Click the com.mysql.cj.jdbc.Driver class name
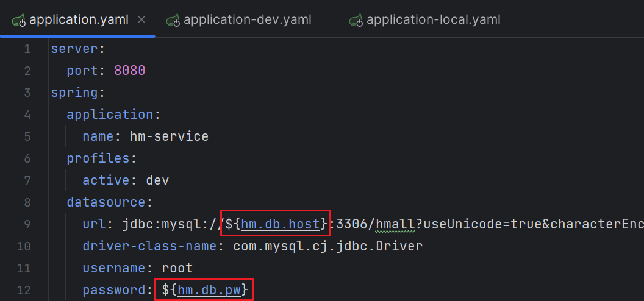This screenshot has height=301, width=644. [x=327, y=246]
